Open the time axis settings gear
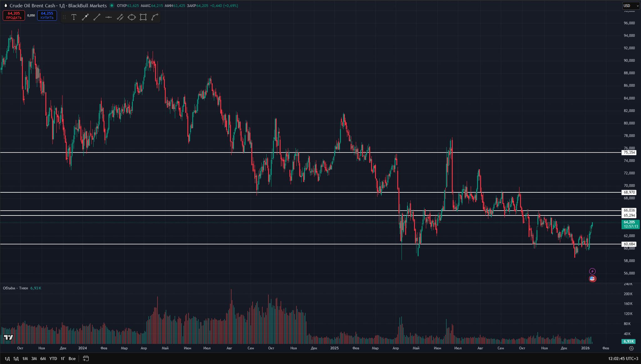Image resolution: width=641 pixels, height=364 pixels. (631, 348)
